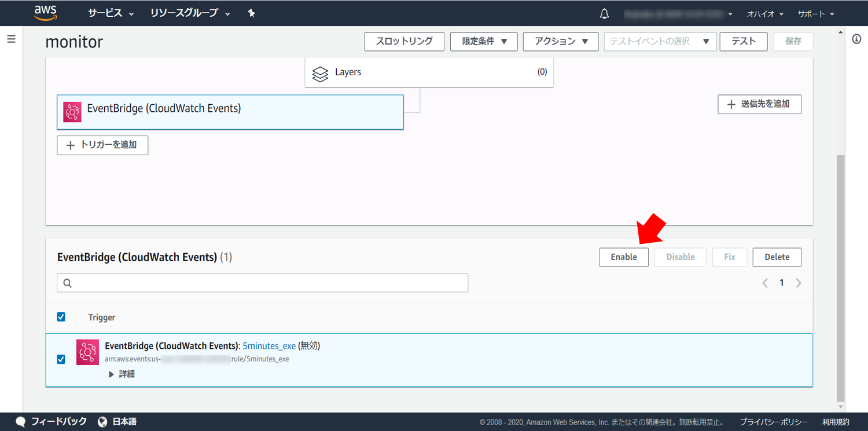The image size is (868, 431).
Task: Select the Layers (0) box
Action: click(429, 72)
